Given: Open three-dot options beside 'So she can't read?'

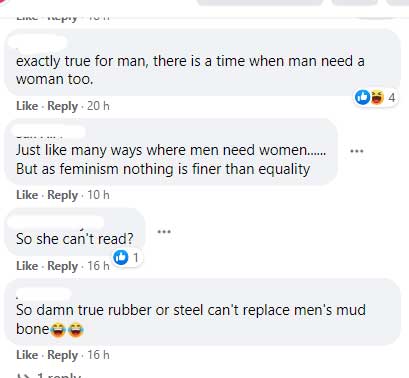Looking at the screenshot, I should click(x=164, y=231).
